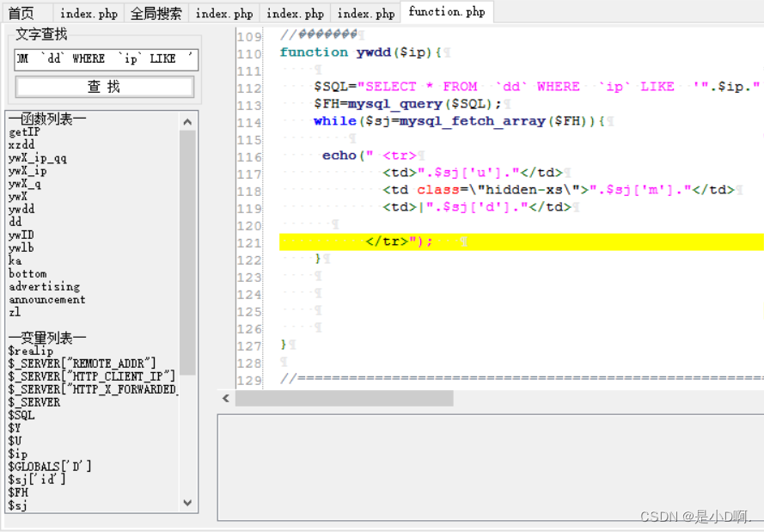Screen dimensions: 764x532
Task: Focus the 文字查找 search input field
Action: point(107,59)
